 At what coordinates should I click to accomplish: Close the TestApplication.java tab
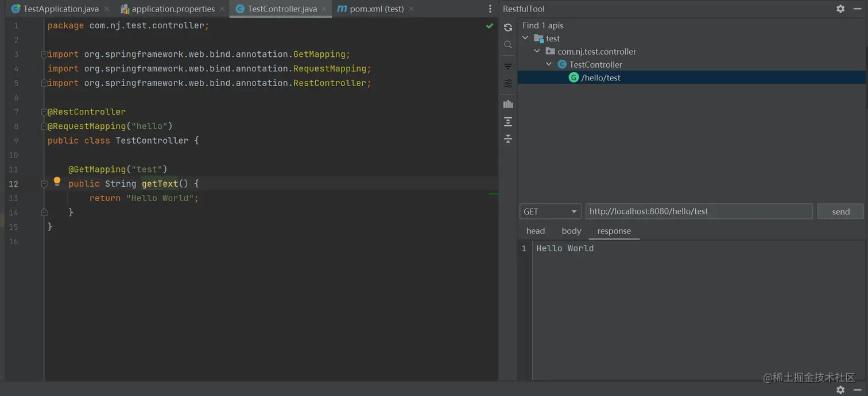pos(107,9)
